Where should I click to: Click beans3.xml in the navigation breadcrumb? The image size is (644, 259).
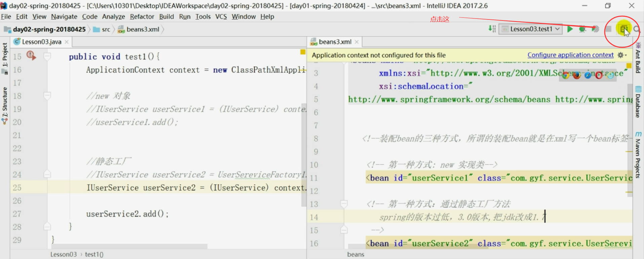[x=138, y=29]
